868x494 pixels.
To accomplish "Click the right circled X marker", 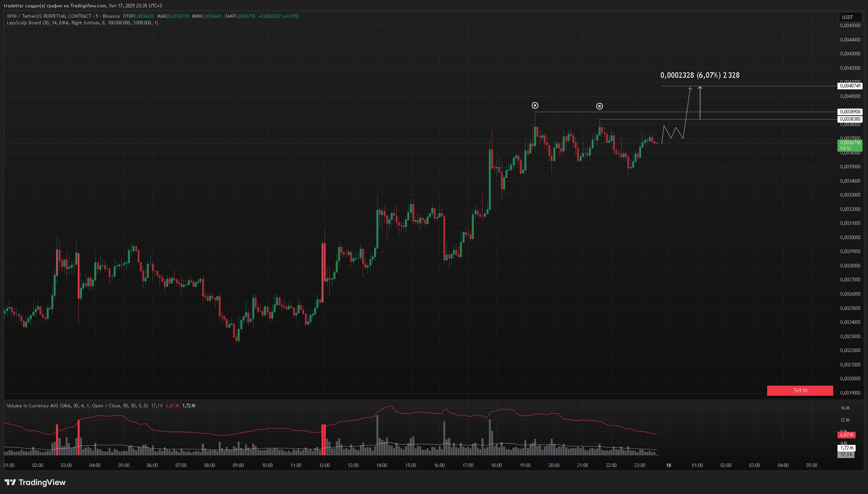I will 599,106.
